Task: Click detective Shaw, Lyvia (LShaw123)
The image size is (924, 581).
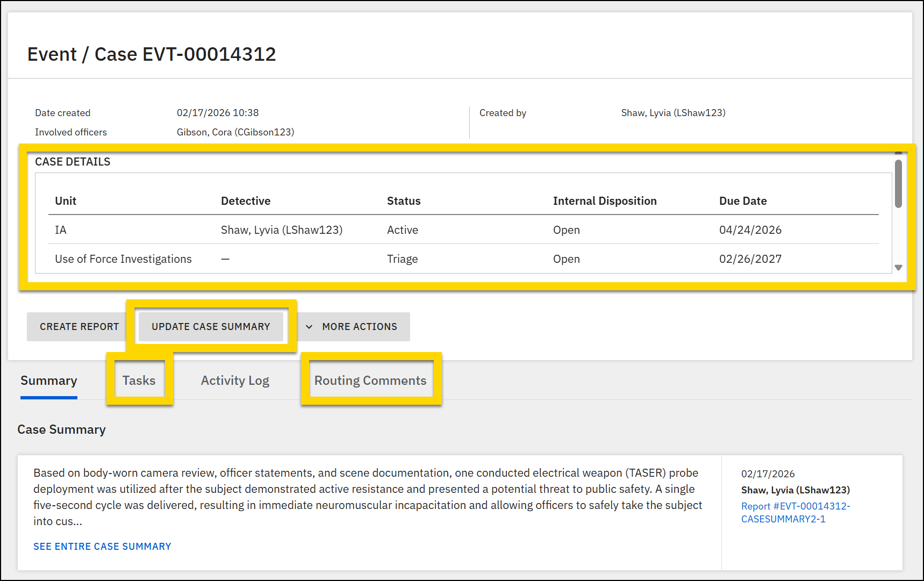Action: (x=281, y=229)
